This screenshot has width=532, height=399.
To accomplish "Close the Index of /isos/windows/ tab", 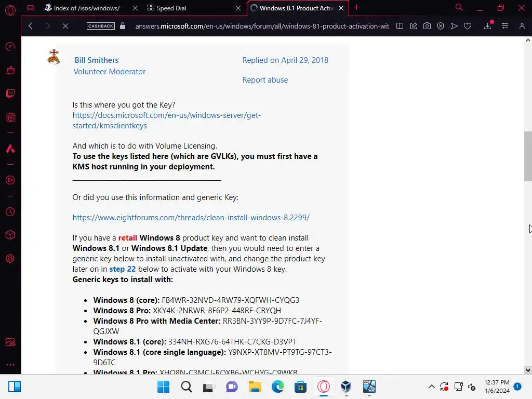I will [135, 8].
